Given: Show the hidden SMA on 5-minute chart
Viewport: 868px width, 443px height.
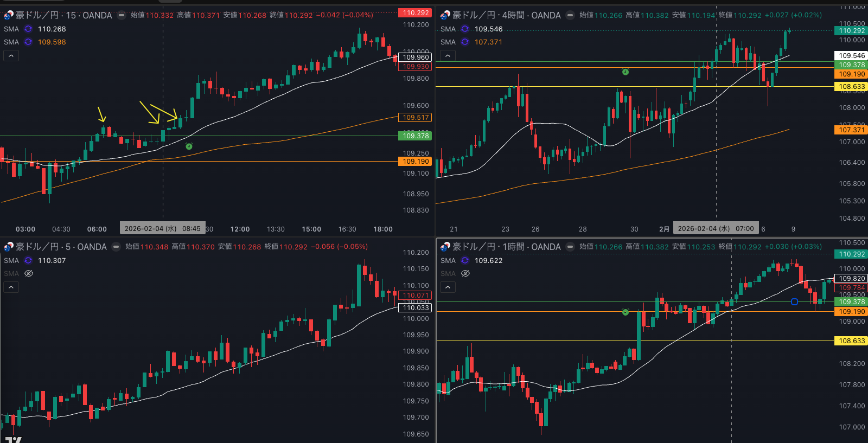Looking at the screenshot, I should pyautogui.click(x=29, y=274).
